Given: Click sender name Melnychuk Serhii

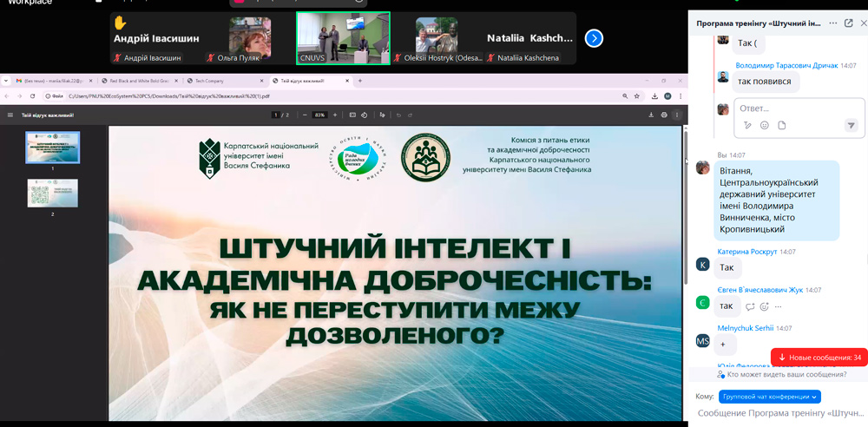Looking at the screenshot, I should [x=745, y=328].
